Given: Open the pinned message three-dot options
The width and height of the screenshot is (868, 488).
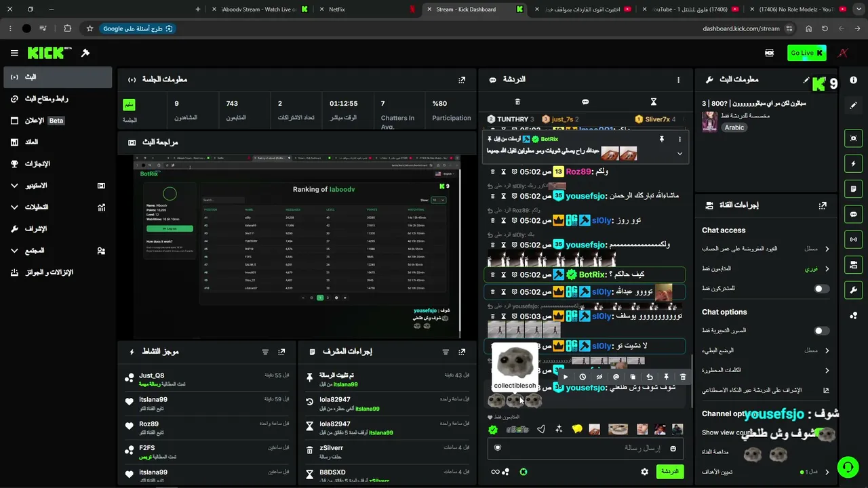Looking at the screenshot, I should tap(679, 139).
